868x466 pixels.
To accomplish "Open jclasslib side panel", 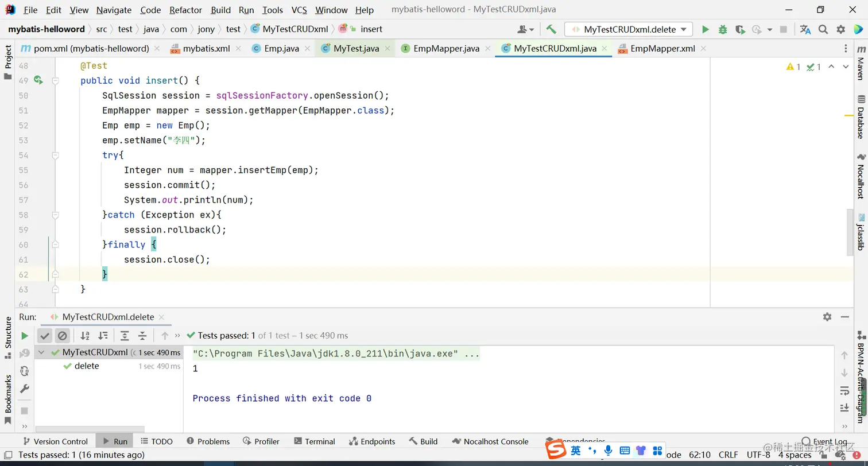I will coord(861,232).
